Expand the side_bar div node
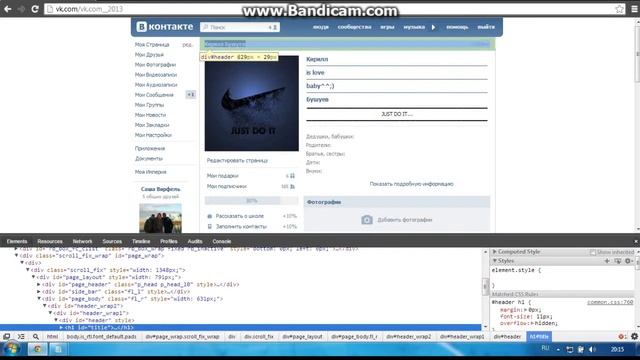This screenshot has height=360, width=640. tap(39, 292)
